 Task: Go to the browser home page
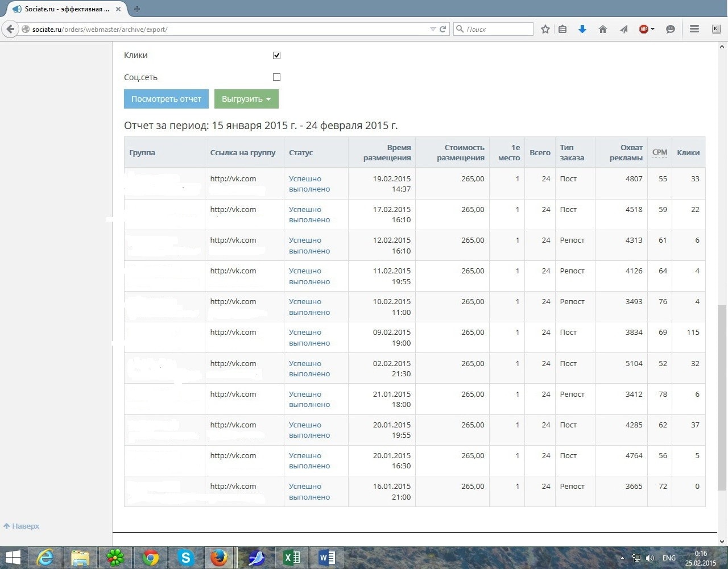click(x=602, y=29)
